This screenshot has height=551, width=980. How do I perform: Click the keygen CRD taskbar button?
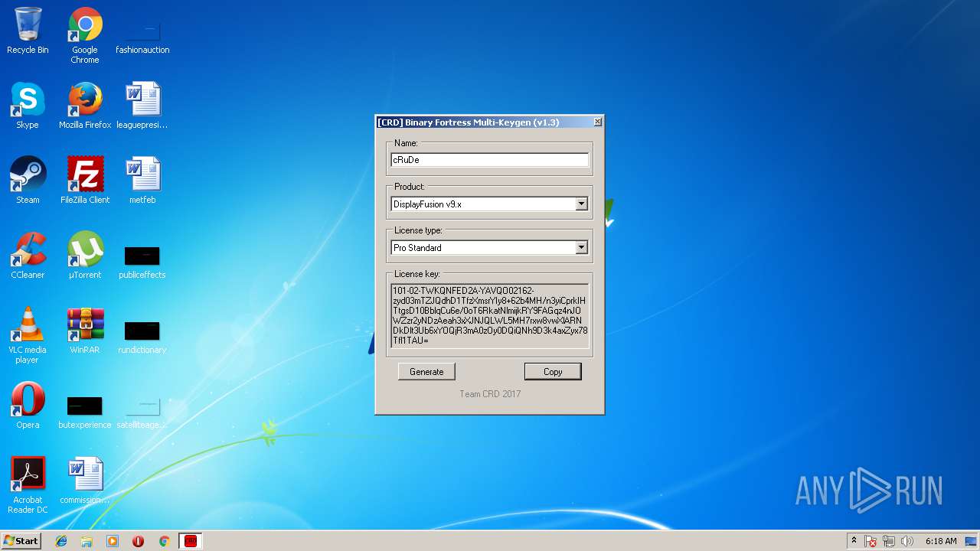coord(191,541)
